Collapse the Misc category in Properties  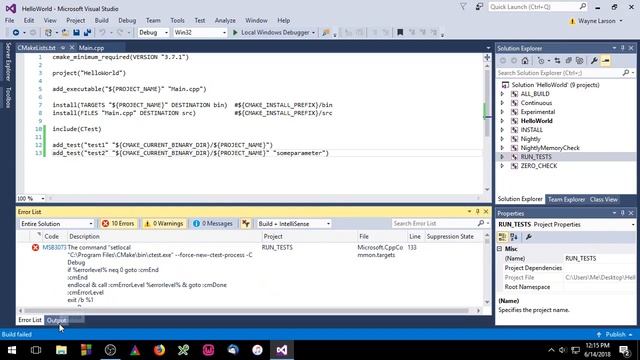pos(500,249)
